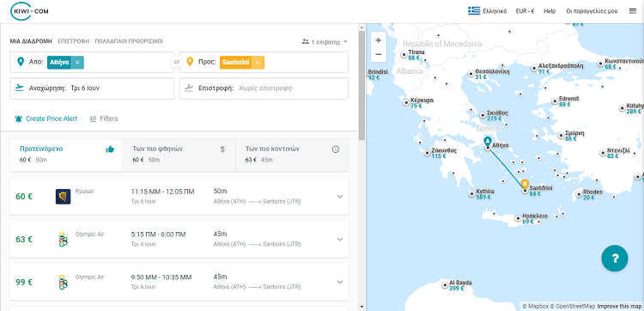Click the Improve this map link

(619, 306)
